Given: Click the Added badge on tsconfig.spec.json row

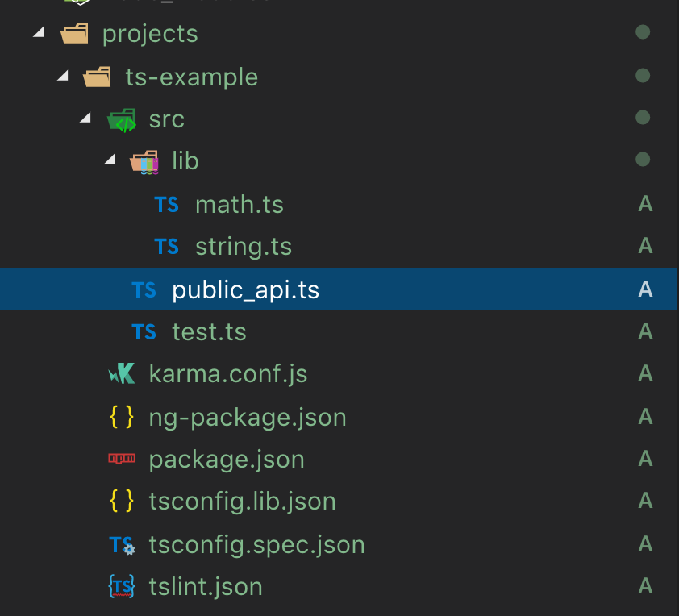Looking at the screenshot, I should click(x=645, y=543).
